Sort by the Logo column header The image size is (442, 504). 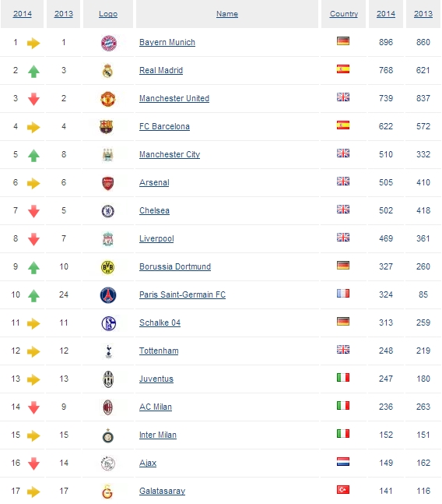coord(108,14)
